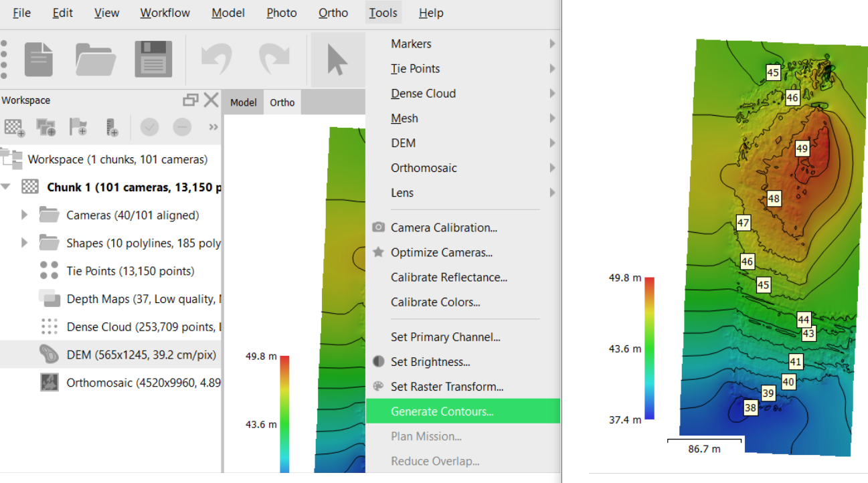Open a project using the folder icon
This screenshot has width=868, height=483.
click(x=95, y=58)
